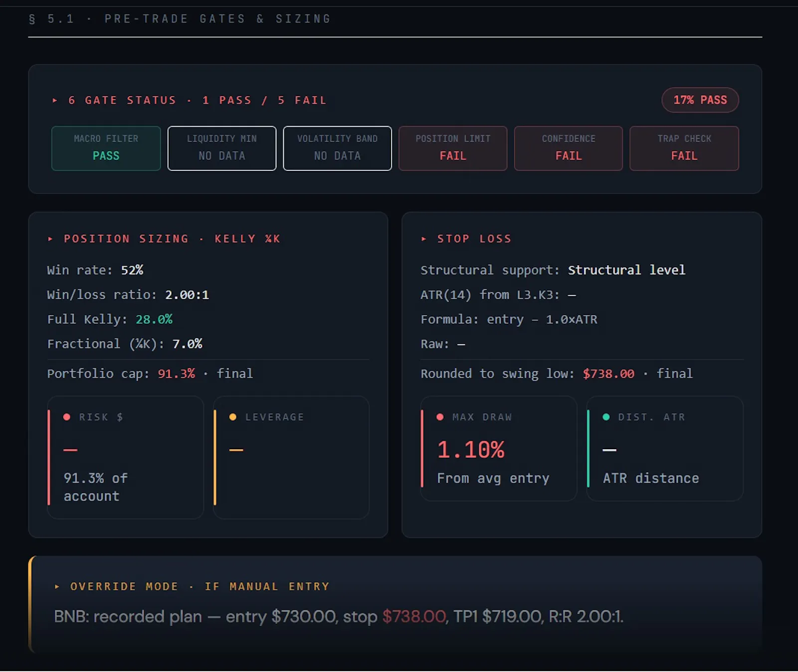Click the Position Limit FAIL gate
The width and height of the screenshot is (798, 672).
pos(453,148)
